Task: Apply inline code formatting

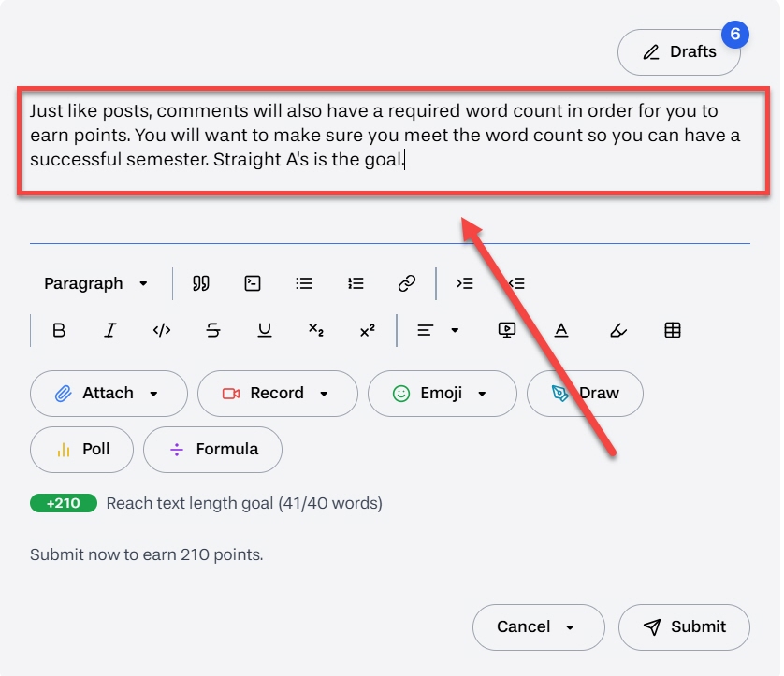Action: pos(162,330)
